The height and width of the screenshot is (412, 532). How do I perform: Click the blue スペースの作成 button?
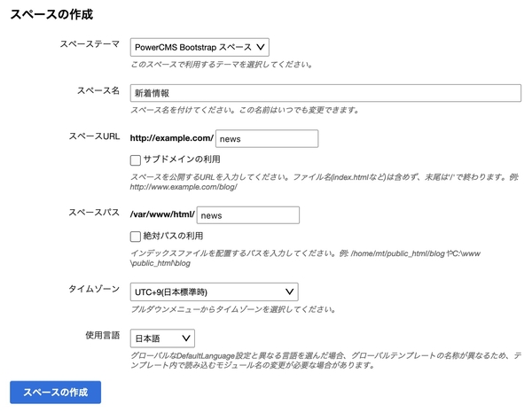point(55,393)
